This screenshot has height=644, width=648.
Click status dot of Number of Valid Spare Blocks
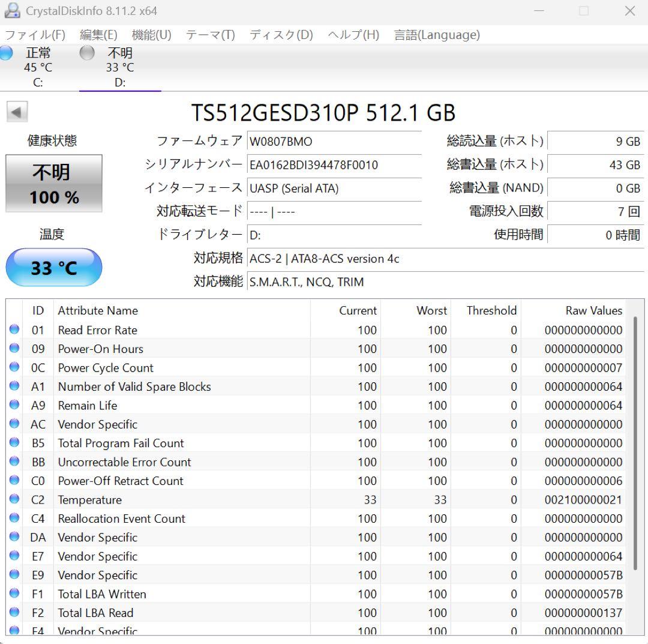pyautogui.click(x=14, y=386)
